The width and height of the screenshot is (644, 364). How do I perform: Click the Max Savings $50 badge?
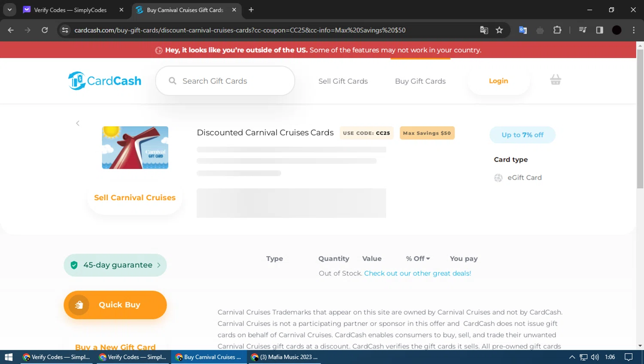427,133
